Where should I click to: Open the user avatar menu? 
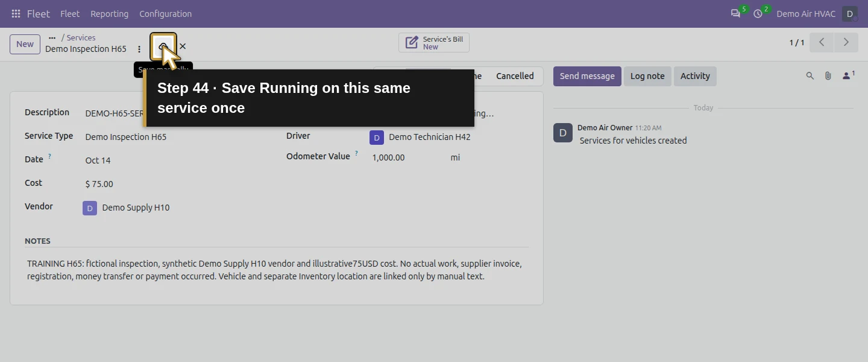pyautogui.click(x=850, y=14)
